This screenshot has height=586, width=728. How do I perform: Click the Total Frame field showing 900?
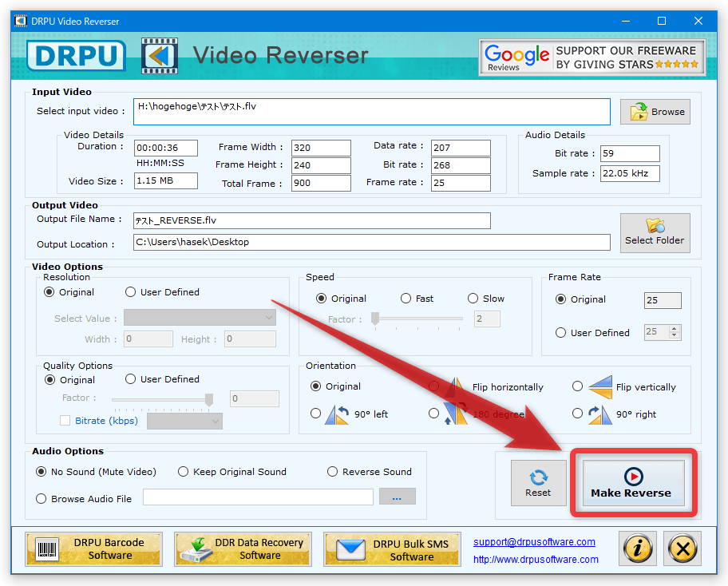coord(321,183)
